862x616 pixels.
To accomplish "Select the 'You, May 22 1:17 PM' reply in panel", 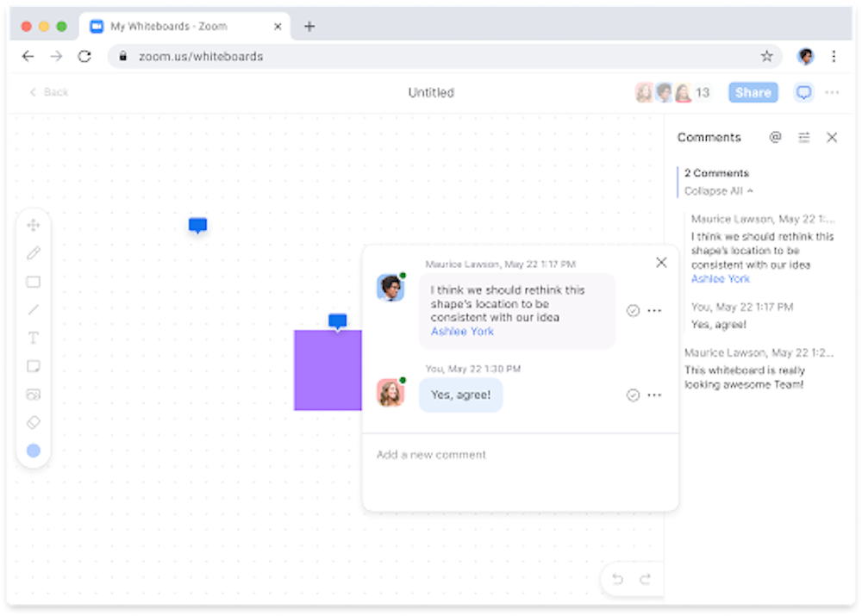I will coord(742,316).
